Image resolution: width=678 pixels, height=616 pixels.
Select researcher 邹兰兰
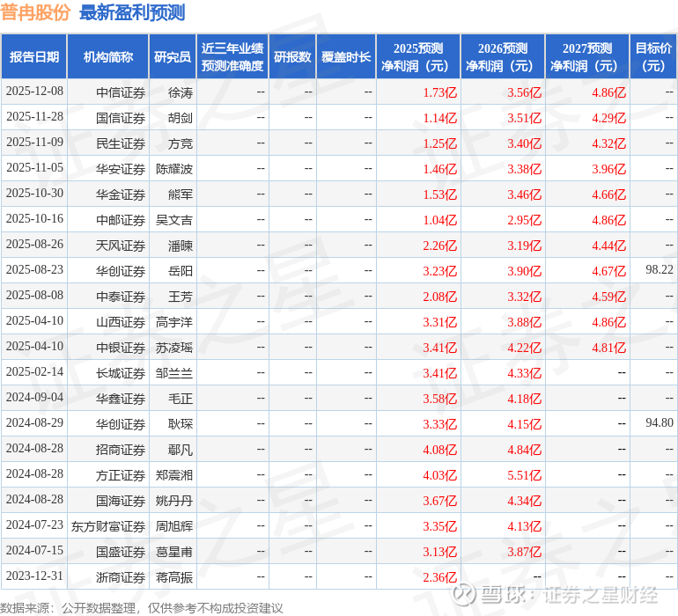[x=174, y=373]
